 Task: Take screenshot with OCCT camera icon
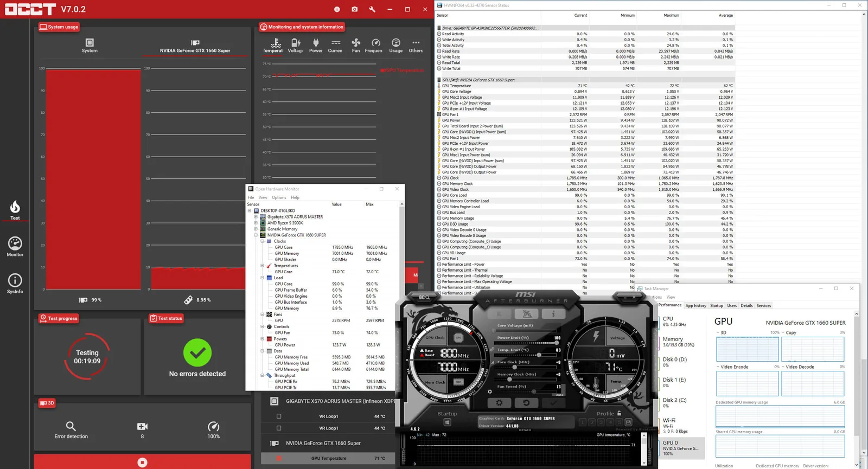(354, 9)
